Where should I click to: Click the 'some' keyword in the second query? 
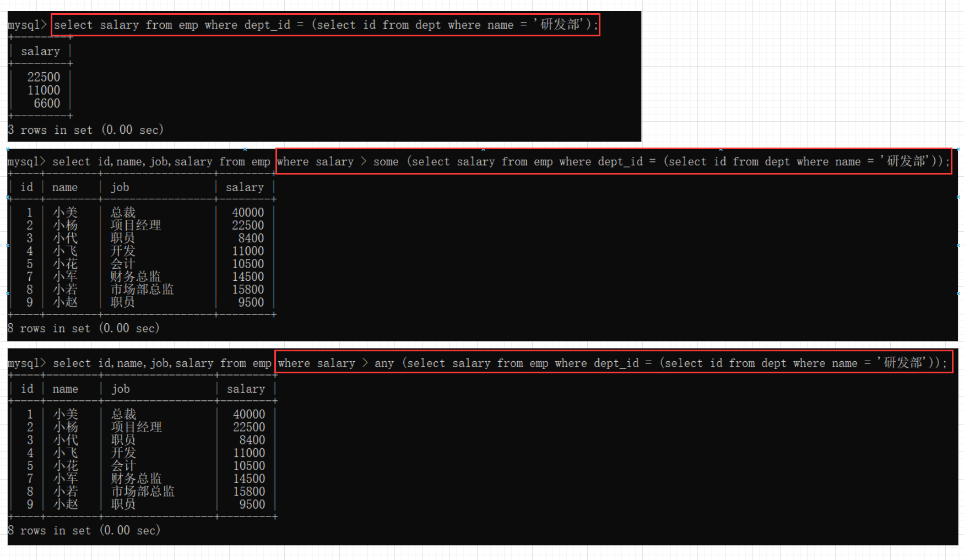[x=386, y=162]
